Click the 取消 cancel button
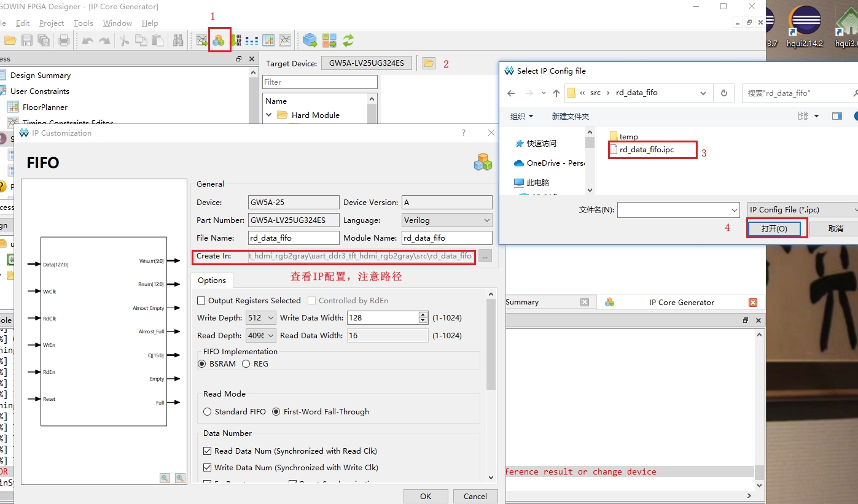Viewport: 858px width, 504px height. pos(835,228)
